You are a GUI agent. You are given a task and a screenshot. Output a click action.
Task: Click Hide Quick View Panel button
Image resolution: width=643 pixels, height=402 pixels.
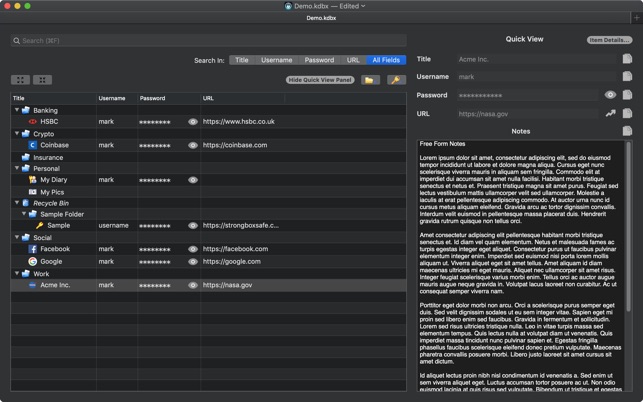(x=320, y=80)
